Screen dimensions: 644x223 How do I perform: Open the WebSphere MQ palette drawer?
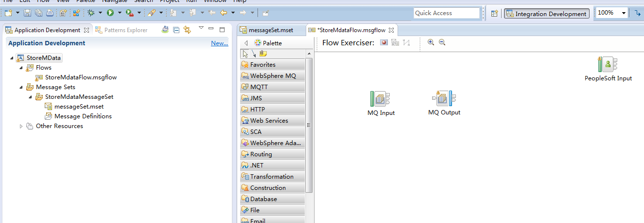(272, 76)
